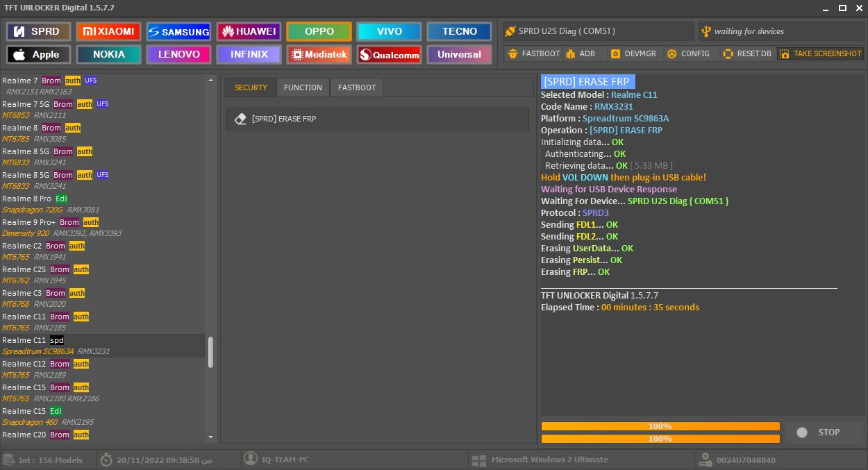Click TAKE SCREENSHOT toolbar button
Image resolution: width=868 pixels, height=470 pixels.
click(820, 53)
